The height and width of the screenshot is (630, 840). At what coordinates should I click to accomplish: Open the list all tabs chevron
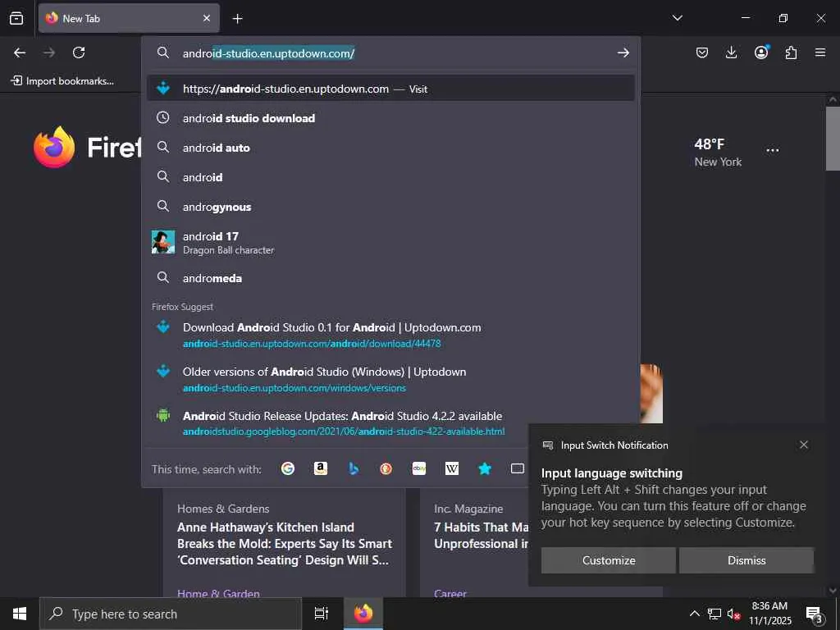coord(677,18)
